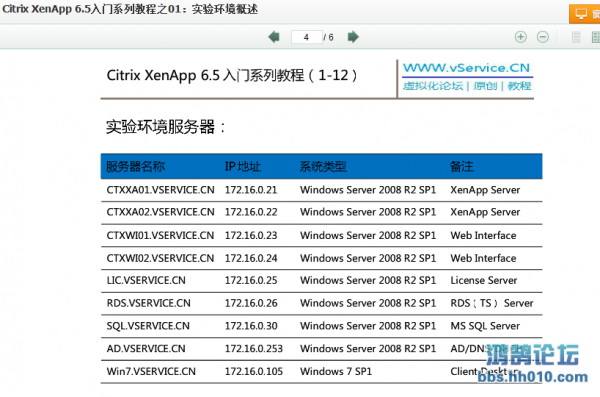This screenshot has width=600, height=397.
Task: Click the 备注 column header
Action: [x=461, y=167]
